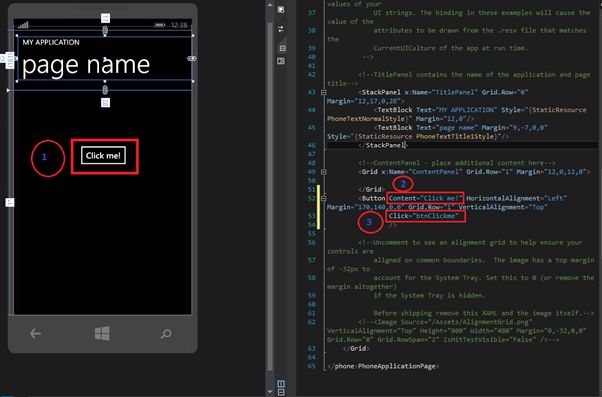Click line number 52 in the gutter

click(311, 198)
